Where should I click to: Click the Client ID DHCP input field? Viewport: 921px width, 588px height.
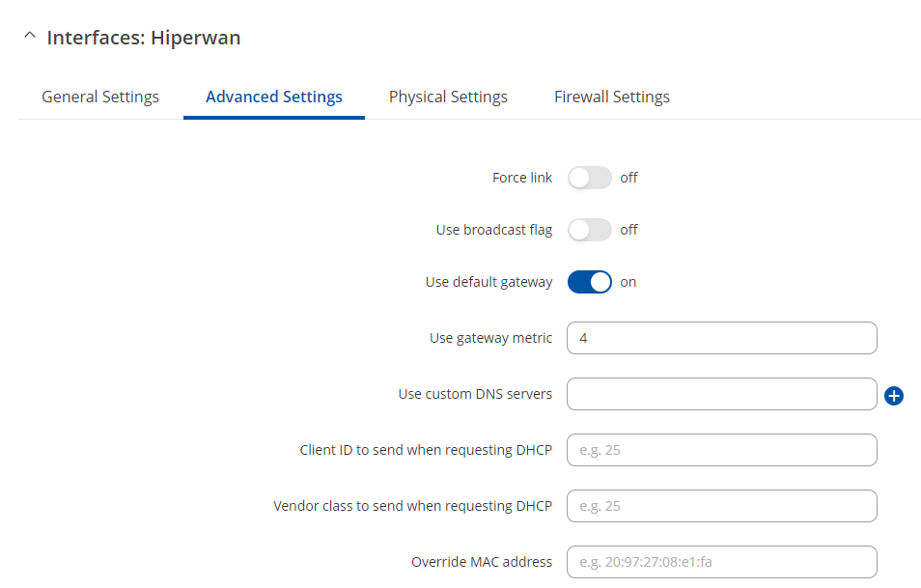coord(722,450)
